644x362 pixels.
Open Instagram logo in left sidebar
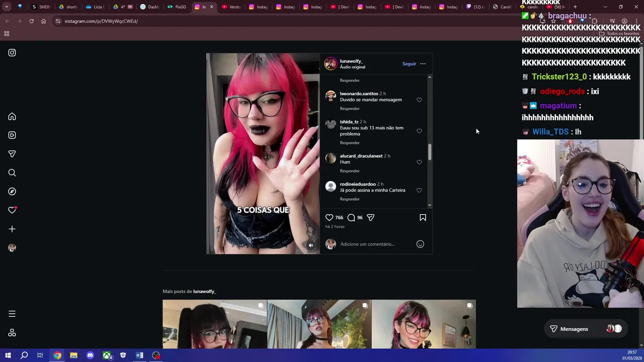12,53
